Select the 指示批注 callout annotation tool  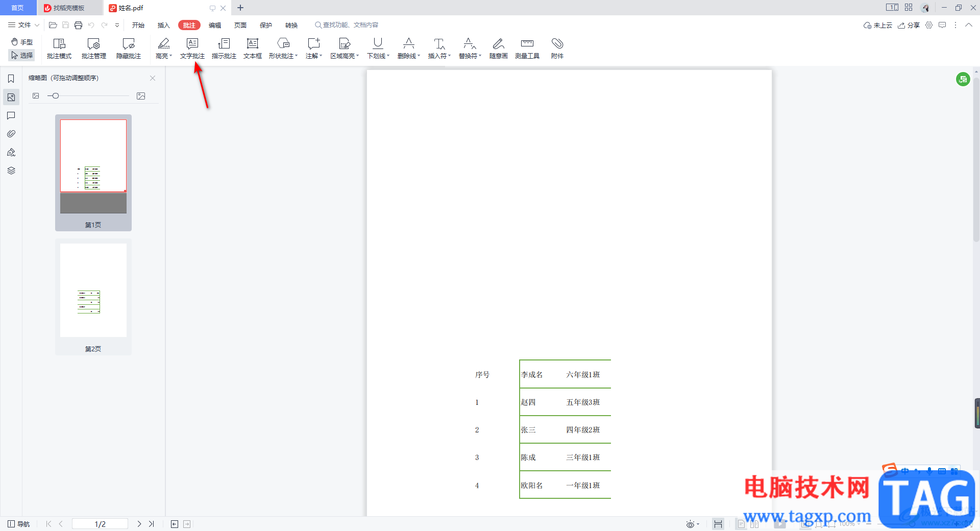(224, 49)
